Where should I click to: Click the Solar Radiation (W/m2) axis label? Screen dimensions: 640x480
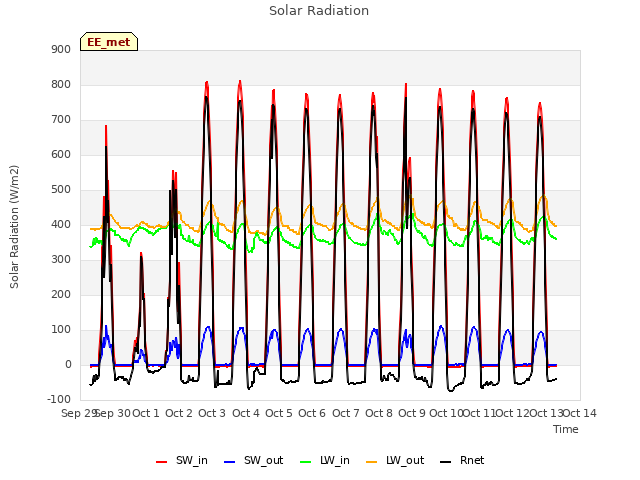pyautogui.click(x=14, y=227)
